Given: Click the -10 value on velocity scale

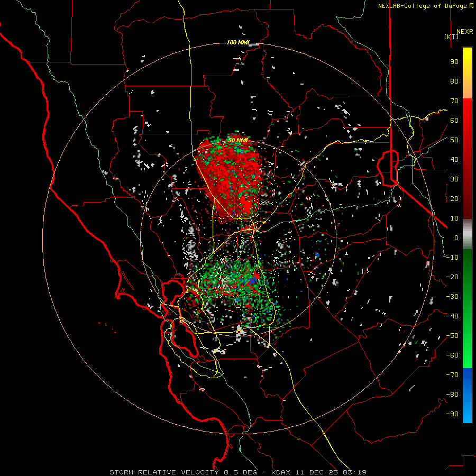Looking at the screenshot, I should pos(452,258).
